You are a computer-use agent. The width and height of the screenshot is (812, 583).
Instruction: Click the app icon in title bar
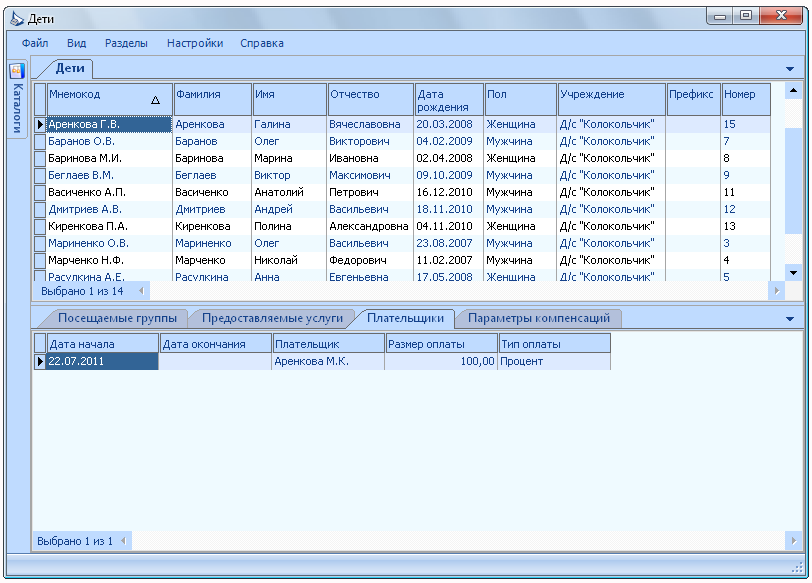point(17,19)
